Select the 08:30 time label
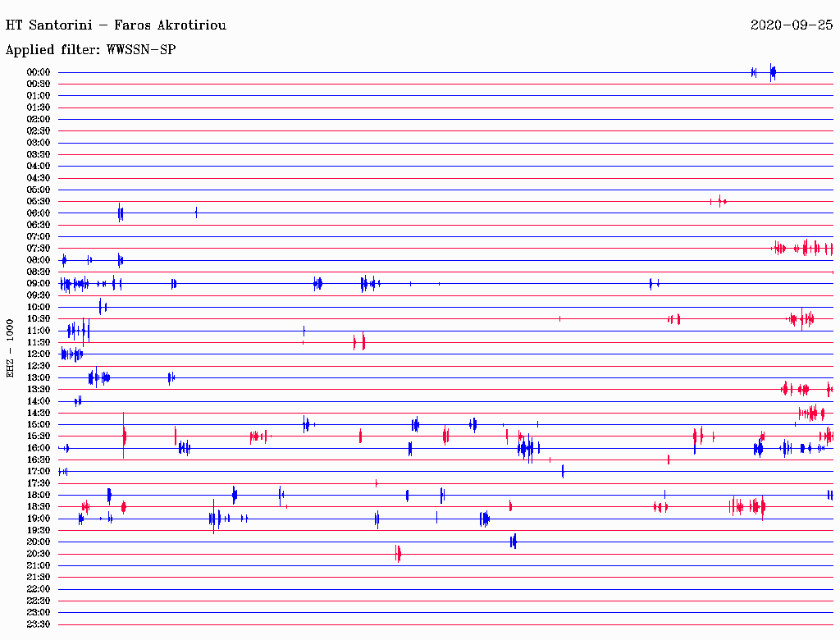Viewport: 840px width, 640px height. tap(39, 272)
